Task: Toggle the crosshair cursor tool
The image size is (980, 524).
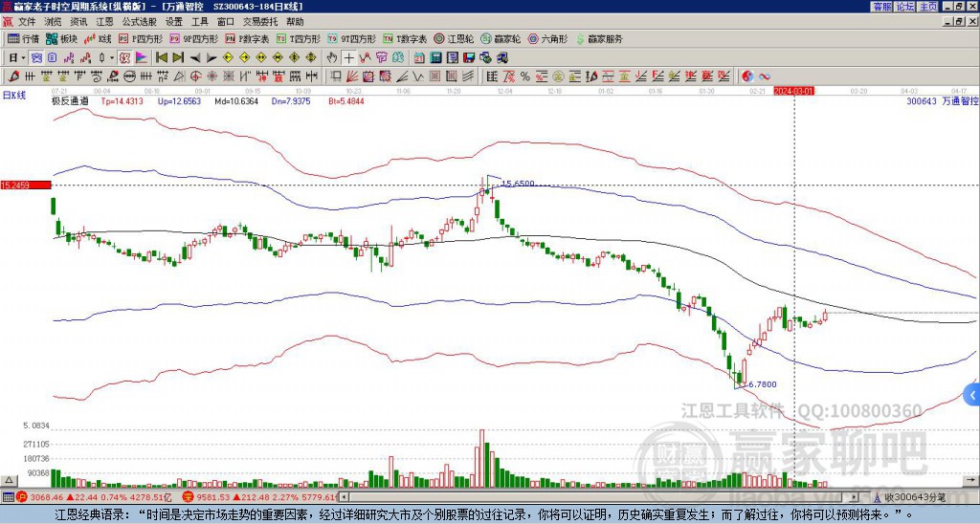Action: [x=348, y=58]
